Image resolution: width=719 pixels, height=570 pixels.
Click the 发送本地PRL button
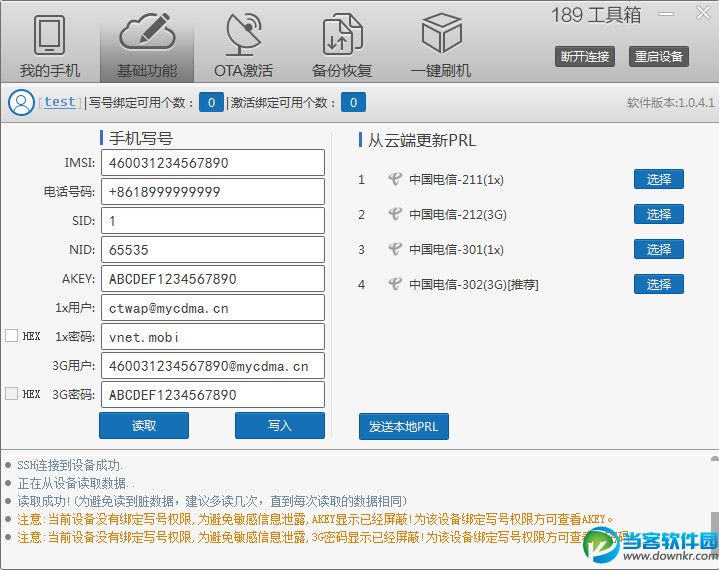point(404,427)
